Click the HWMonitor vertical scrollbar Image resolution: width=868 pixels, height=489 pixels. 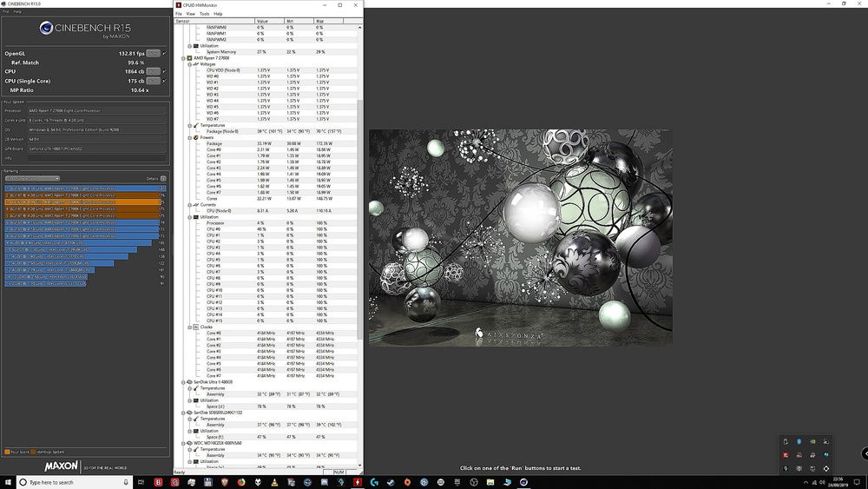360,219
